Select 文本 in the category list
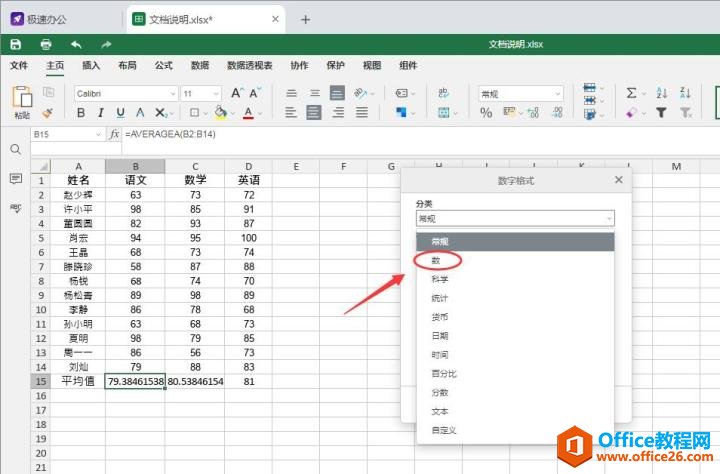 (x=515, y=412)
